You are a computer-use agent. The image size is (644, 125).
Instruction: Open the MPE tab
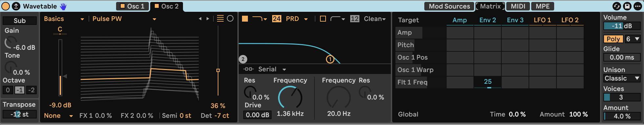543,6
